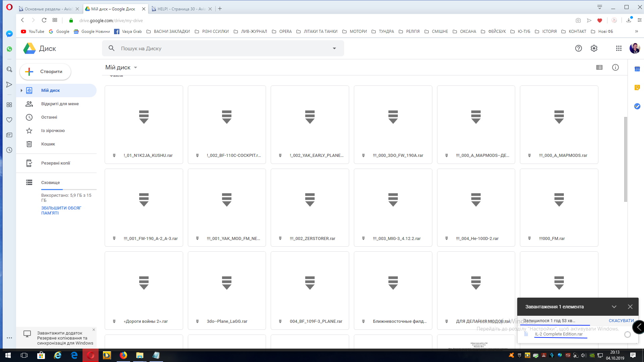This screenshot has height=362, width=644.
Task: Click СКАСУВАТИ to cancel upload
Action: coord(621,321)
